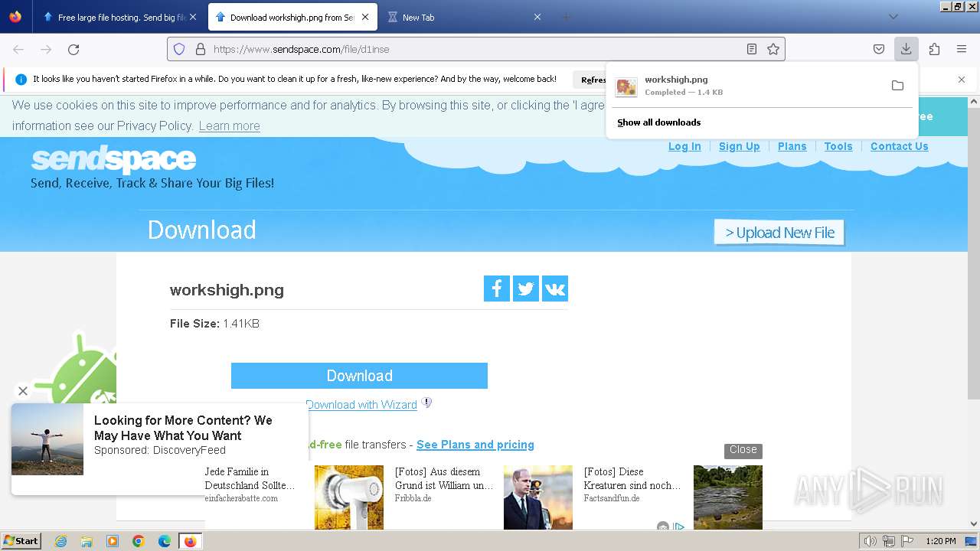Click the DiscoveryFeed sponsored content headline
This screenshot has width=980, height=551.
pyautogui.click(x=183, y=428)
